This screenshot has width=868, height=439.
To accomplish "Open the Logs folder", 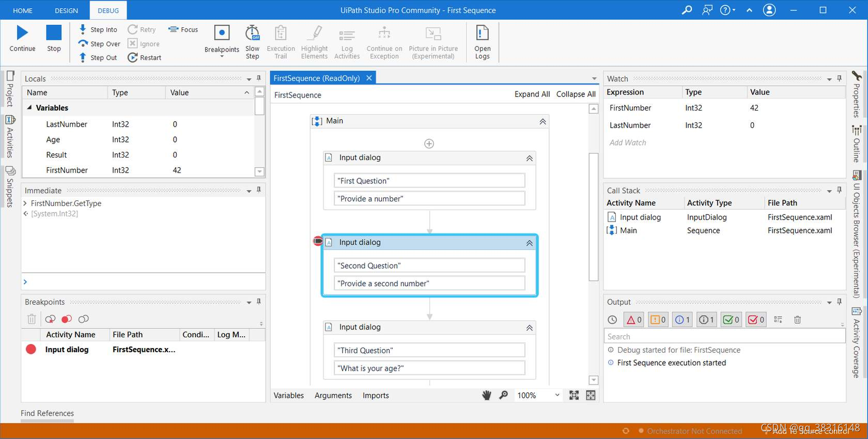I will point(482,41).
